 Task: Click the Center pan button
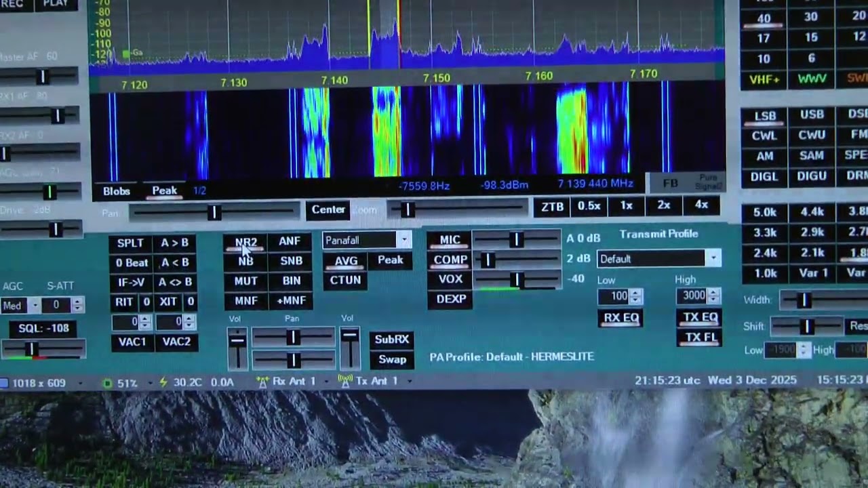click(x=328, y=210)
